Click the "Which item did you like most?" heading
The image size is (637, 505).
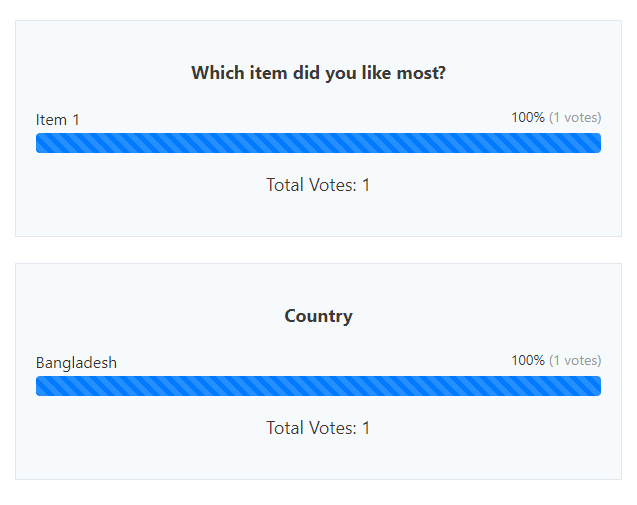coord(318,73)
